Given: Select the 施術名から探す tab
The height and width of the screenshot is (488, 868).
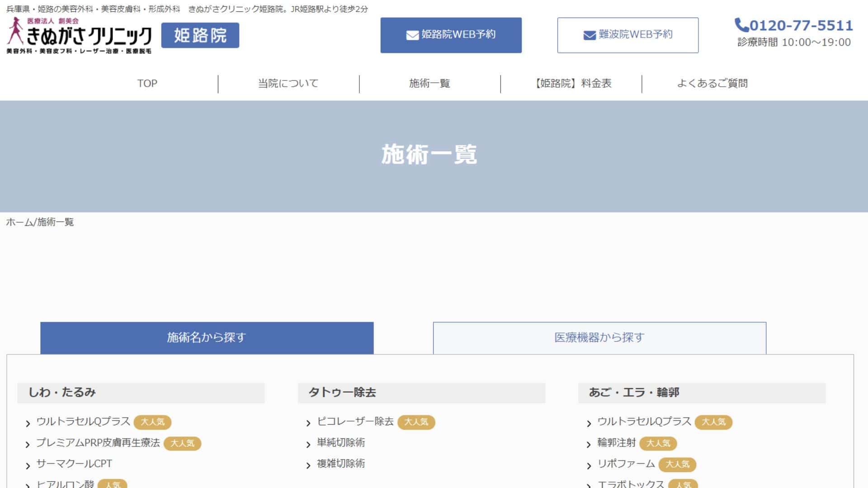Looking at the screenshot, I should tap(207, 338).
